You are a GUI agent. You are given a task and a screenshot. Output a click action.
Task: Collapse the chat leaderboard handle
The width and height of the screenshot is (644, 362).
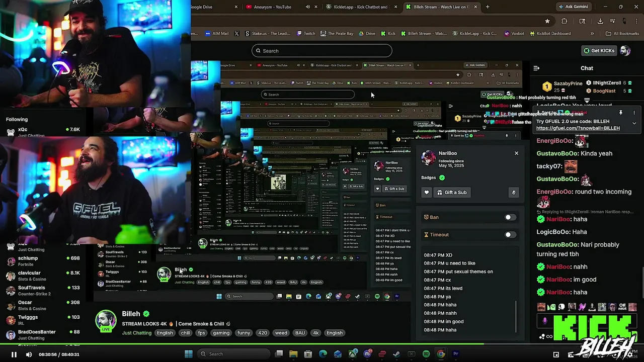[587, 101]
